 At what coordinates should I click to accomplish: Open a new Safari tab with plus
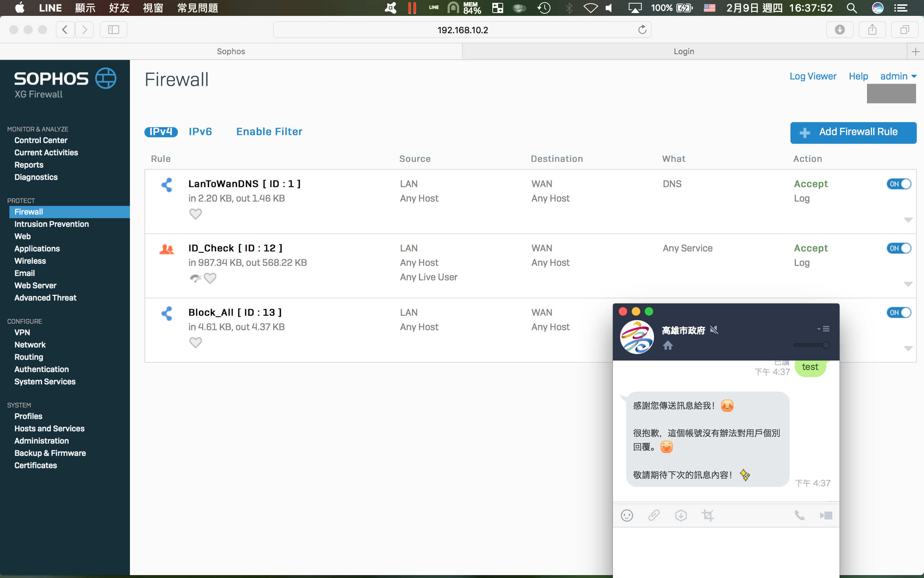(915, 52)
